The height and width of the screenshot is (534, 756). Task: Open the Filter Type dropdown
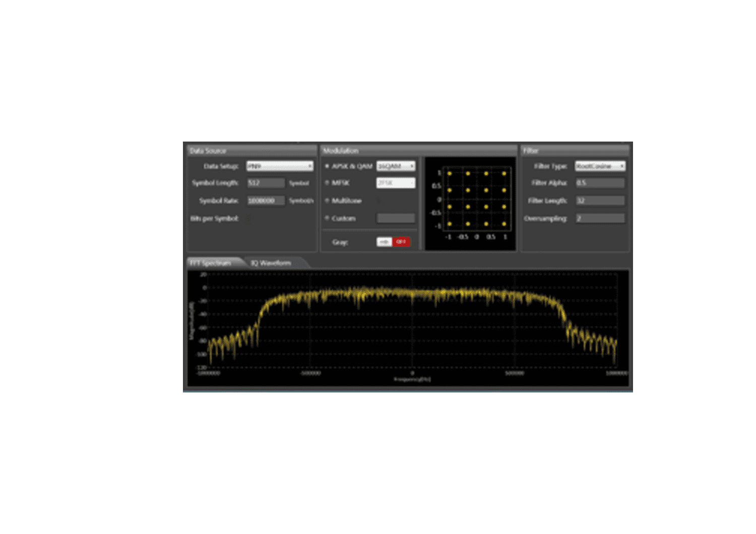click(x=600, y=166)
